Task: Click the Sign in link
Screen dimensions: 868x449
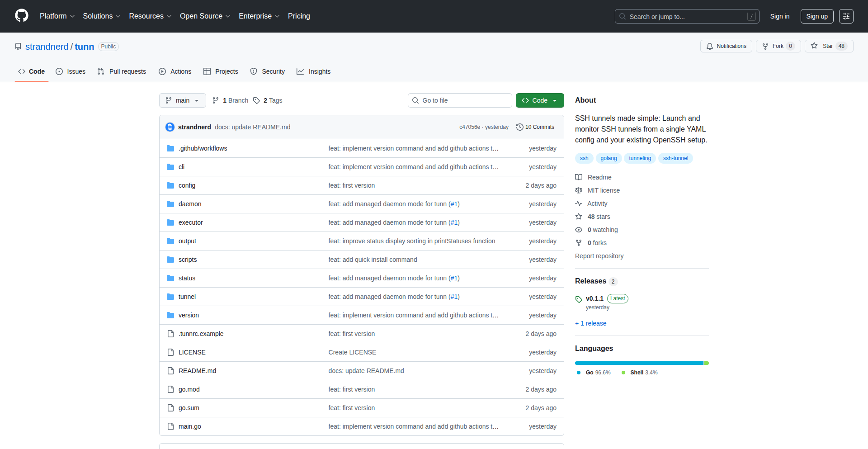Action: (x=780, y=16)
